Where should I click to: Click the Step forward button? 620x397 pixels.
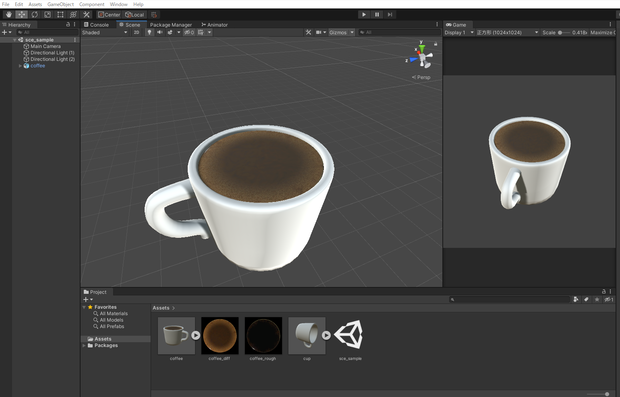(390, 15)
